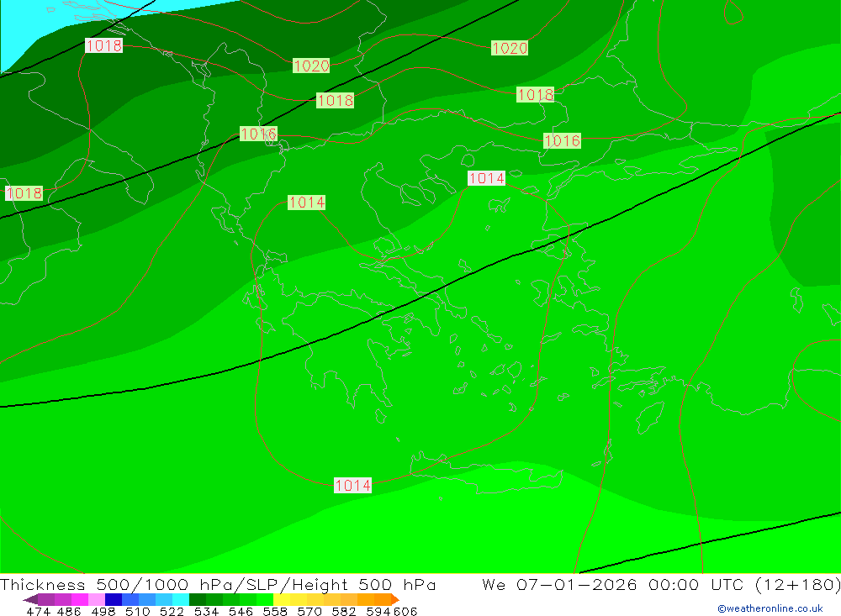Click the white 1014 label over northern Aegean
Image resolution: width=841 pixels, height=616 pixels.
[486, 178]
